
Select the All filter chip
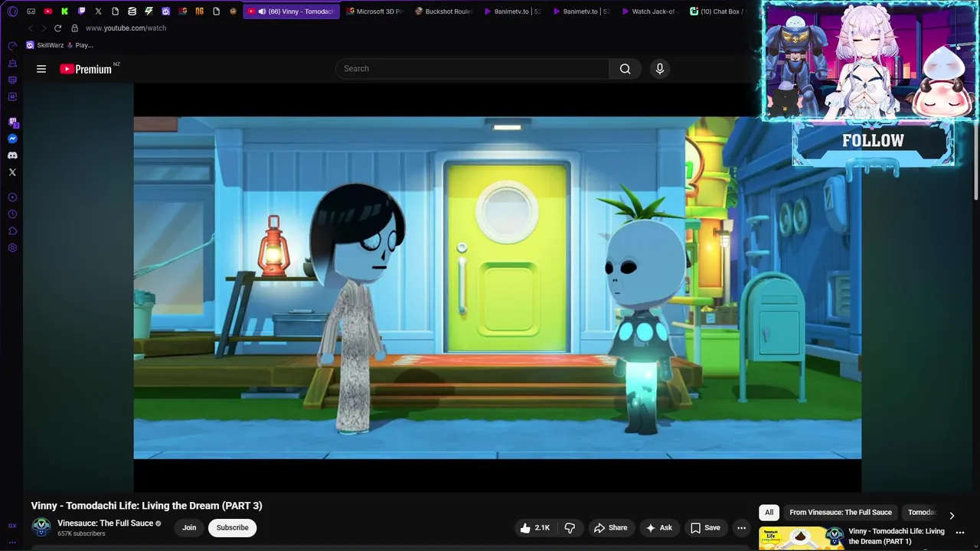point(769,513)
